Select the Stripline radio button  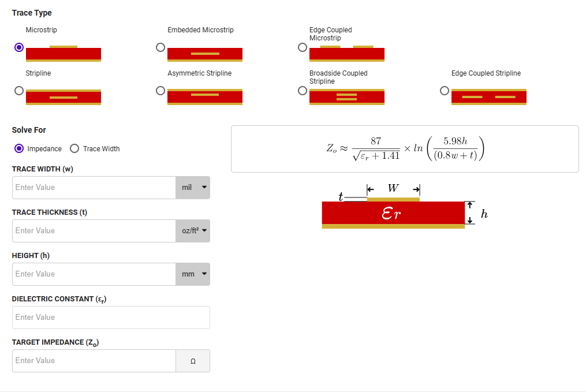(x=19, y=91)
